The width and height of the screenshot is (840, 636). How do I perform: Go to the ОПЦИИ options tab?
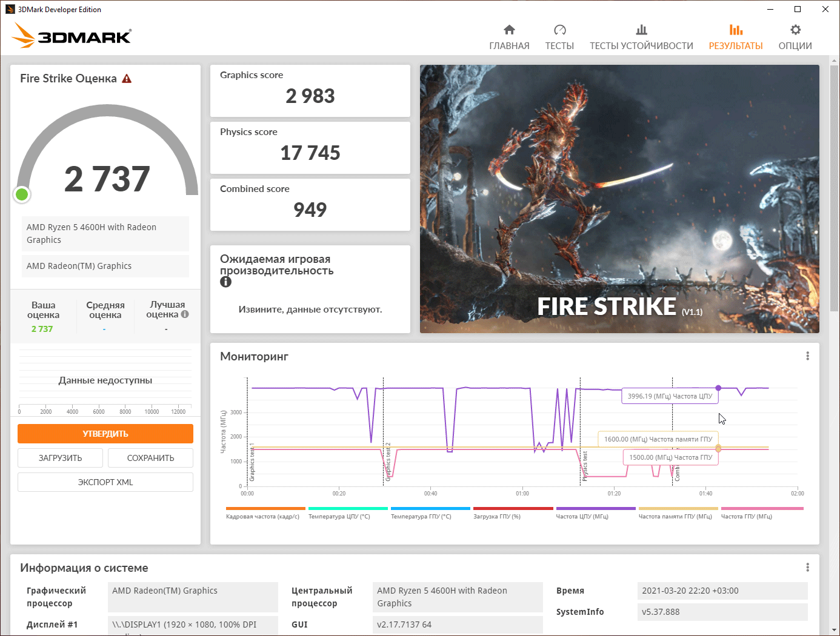795,38
